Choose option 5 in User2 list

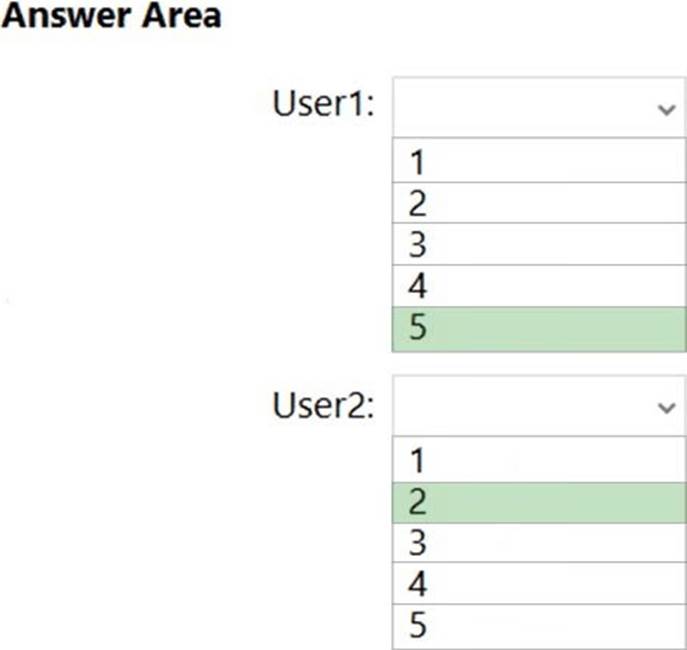538,625
